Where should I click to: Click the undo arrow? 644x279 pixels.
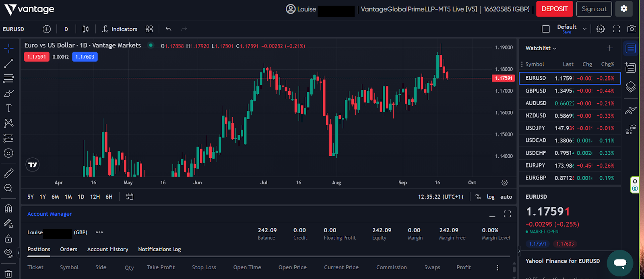coord(169,29)
